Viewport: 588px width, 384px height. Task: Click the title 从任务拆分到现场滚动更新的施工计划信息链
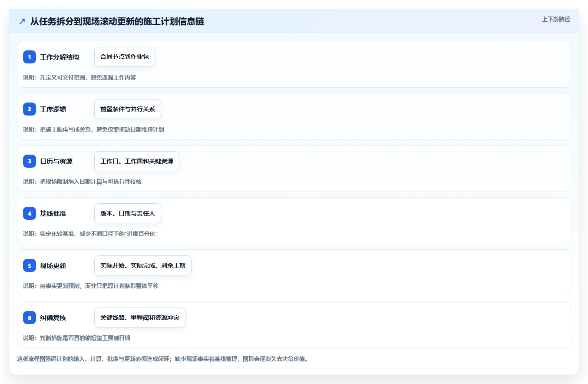point(117,21)
